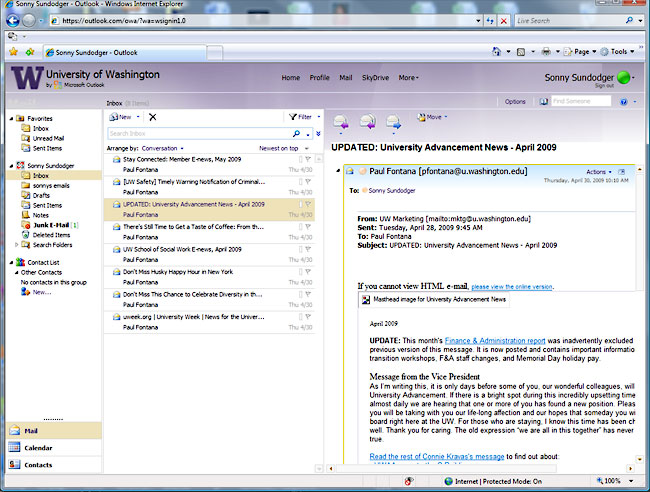The height and width of the screenshot is (492, 650).
Task: Click the blue Help question mark icon
Action: point(623,102)
